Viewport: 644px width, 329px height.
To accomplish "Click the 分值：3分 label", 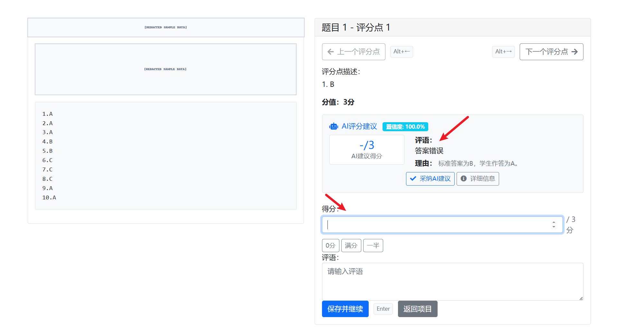I will [338, 102].
